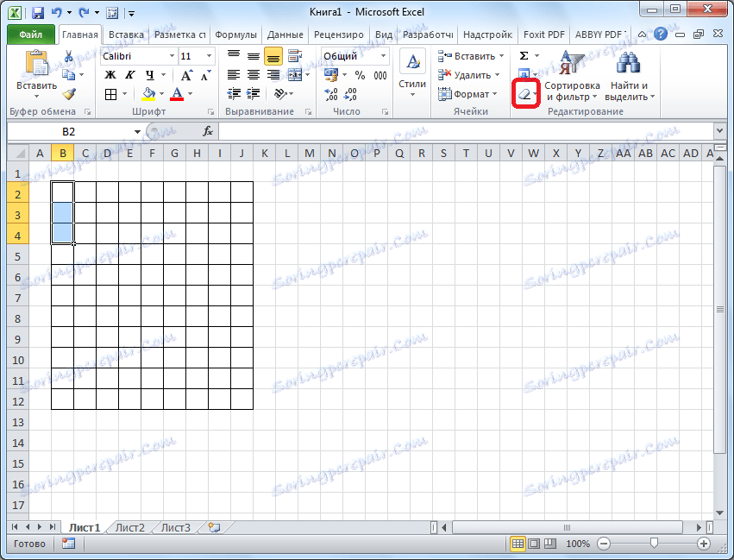Toggle middle vertical align
This screenshot has height=560, width=734.
point(254,56)
